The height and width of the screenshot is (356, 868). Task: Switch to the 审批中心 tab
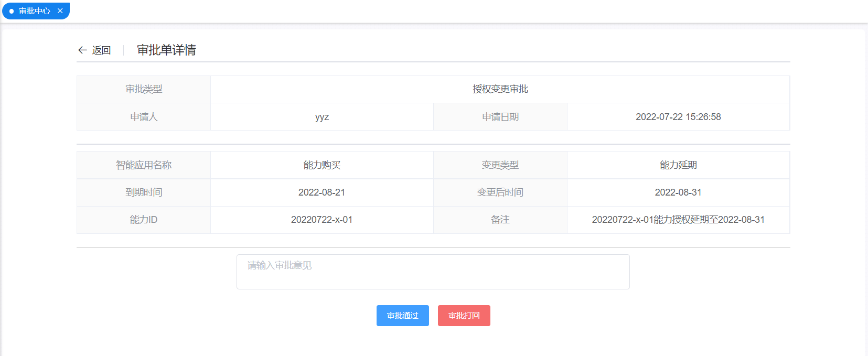35,11
